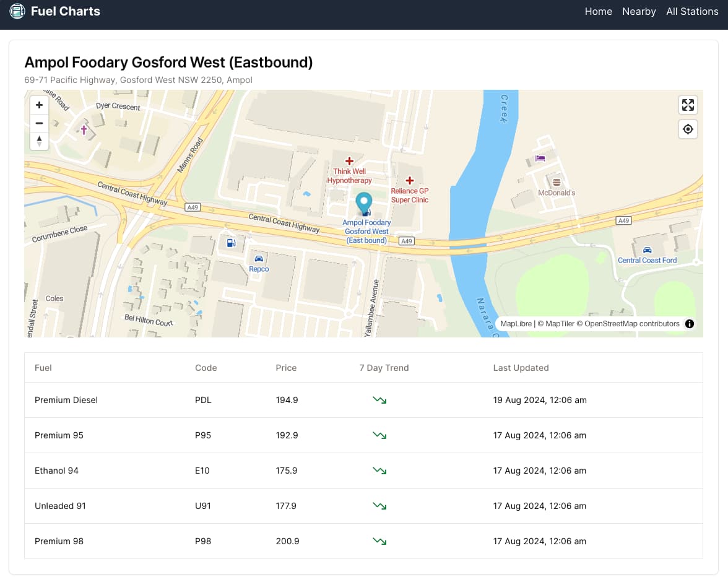Click the Premium Diesel trend arrow

379,401
